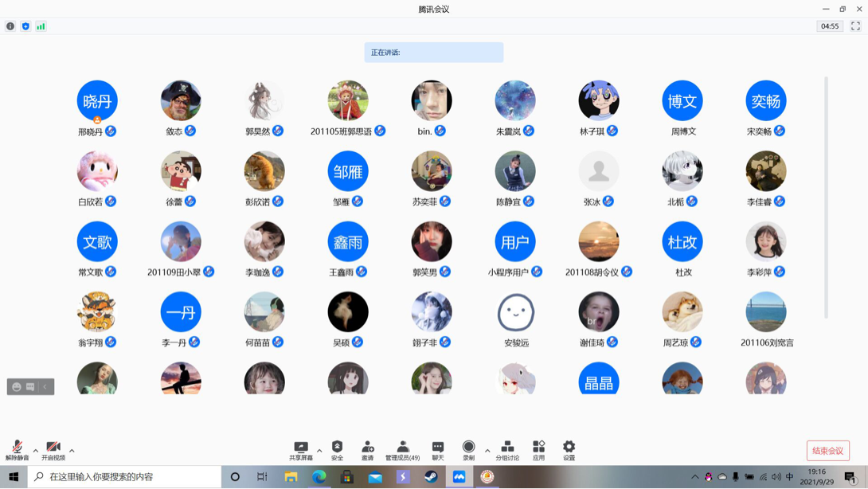Turn on camera with 开启视频
868x489 pixels.
pyautogui.click(x=53, y=450)
